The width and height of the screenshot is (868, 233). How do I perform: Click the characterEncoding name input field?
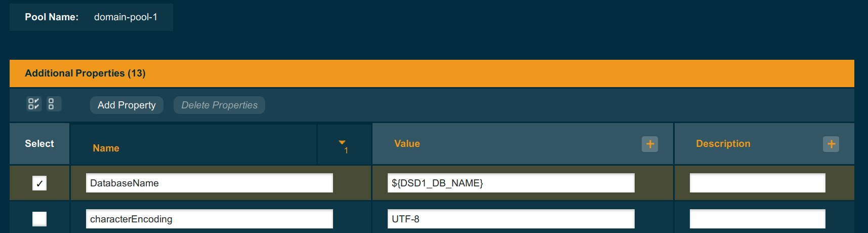point(209,219)
